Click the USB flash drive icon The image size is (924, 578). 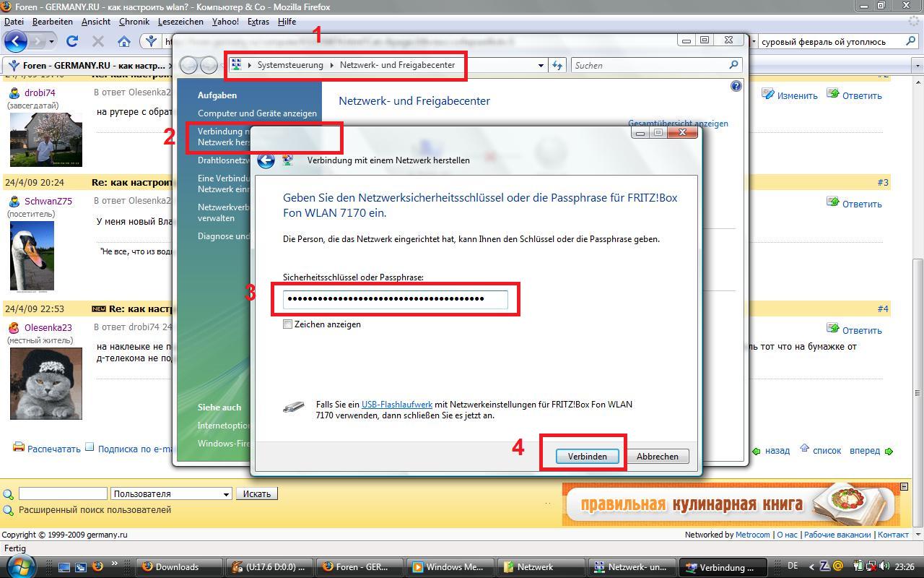click(x=293, y=408)
